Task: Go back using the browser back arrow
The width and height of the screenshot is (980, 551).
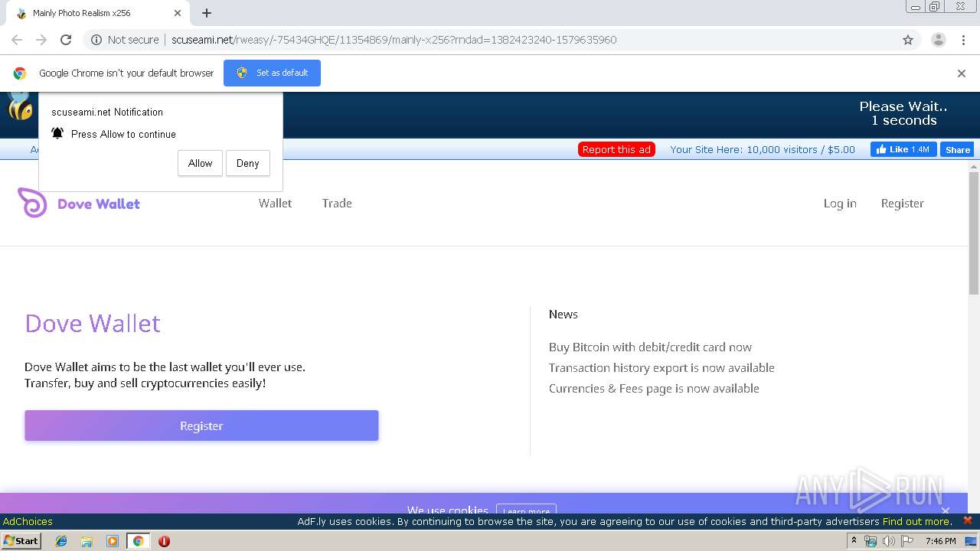Action: click(x=17, y=40)
